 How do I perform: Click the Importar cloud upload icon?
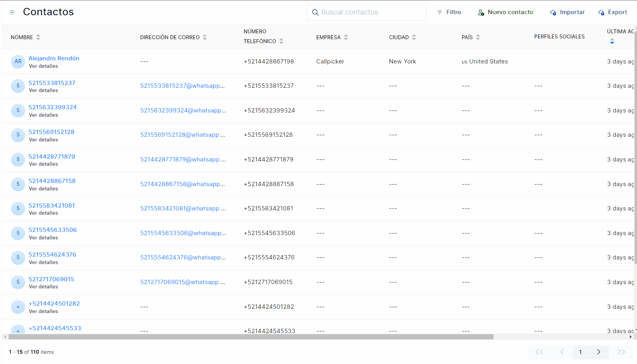553,12
